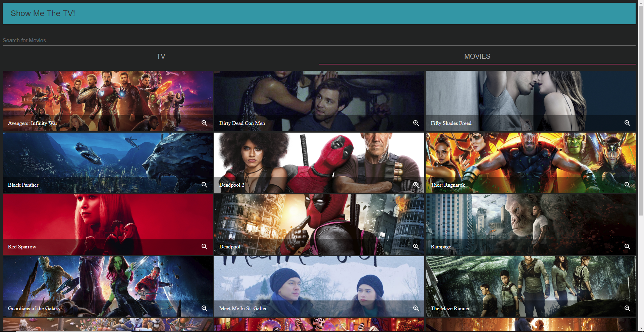The height and width of the screenshot is (332, 644).
Task: Click zoom icon on Avengers: Infinity War card
Action: tap(204, 123)
